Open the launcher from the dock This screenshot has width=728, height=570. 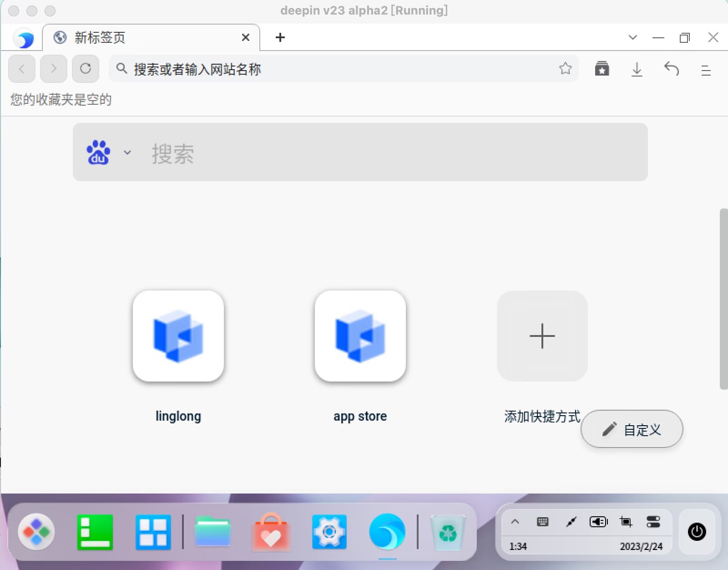[x=36, y=532]
